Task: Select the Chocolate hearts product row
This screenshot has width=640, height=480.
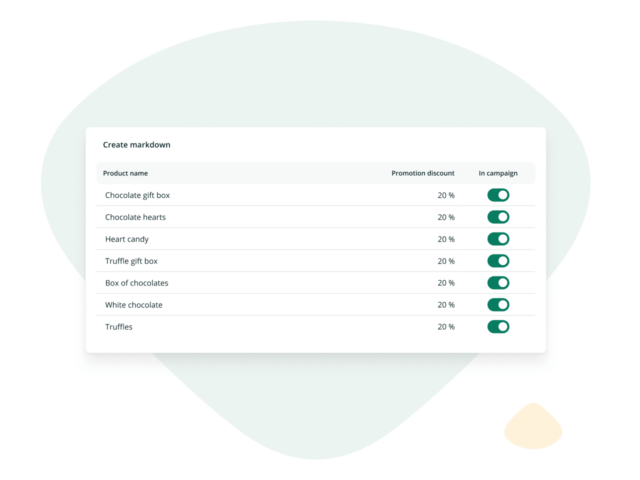Action: tap(135, 217)
